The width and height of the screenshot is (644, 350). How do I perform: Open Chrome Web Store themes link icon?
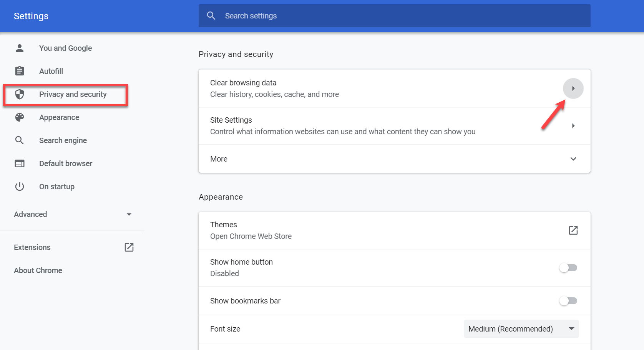click(573, 230)
